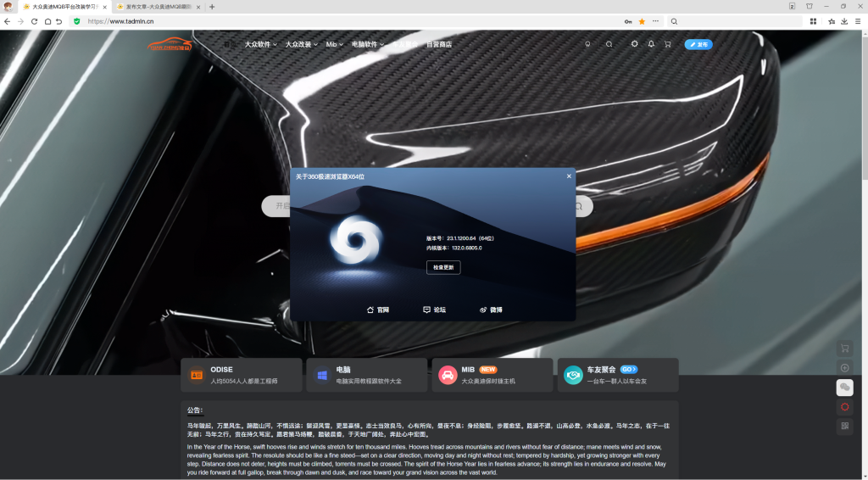This screenshot has width=868, height=480.
Task: Open 车友聚会 nav item
Action: (x=405, y=44)
